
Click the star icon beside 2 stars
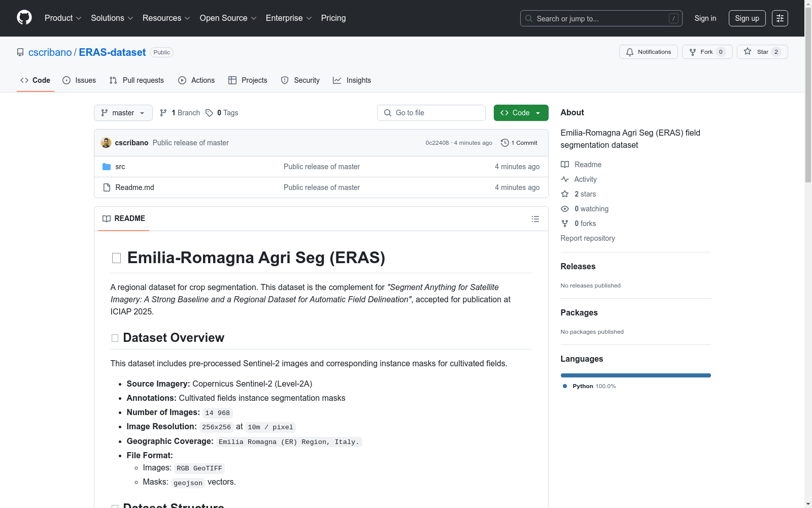tap(565, 194)
